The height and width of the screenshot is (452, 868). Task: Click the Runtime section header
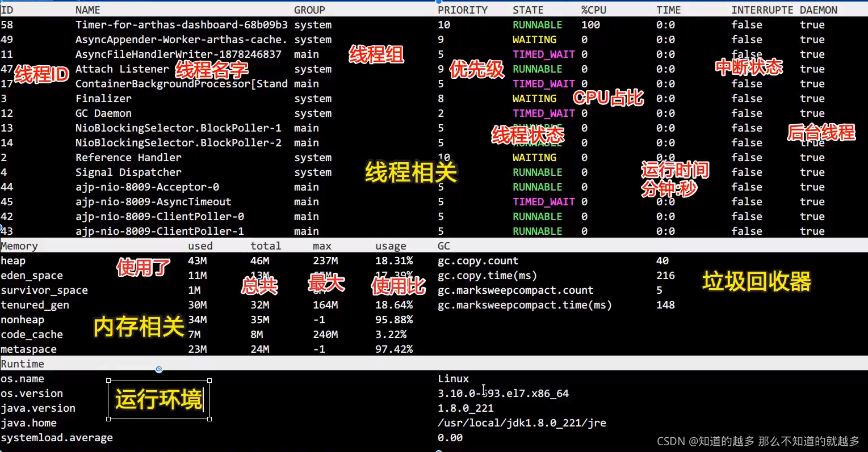22,364
